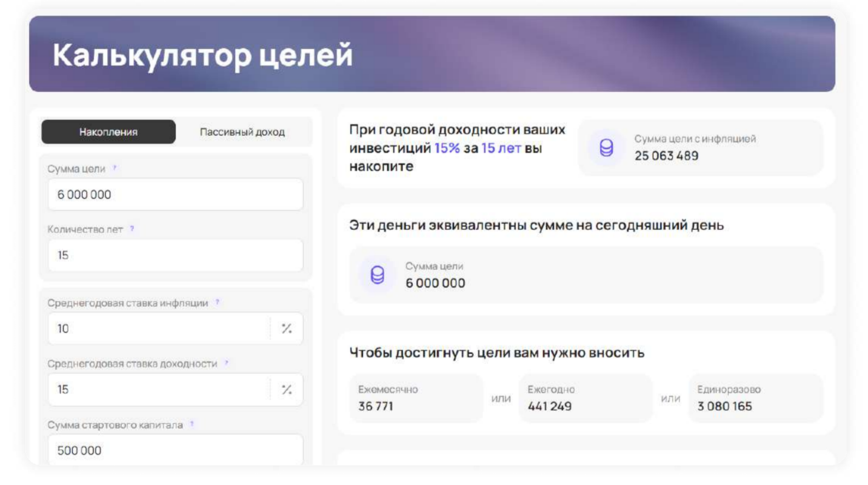
Task: Show the Сумма стартового капитала hint icon
Action: [192, 424]
